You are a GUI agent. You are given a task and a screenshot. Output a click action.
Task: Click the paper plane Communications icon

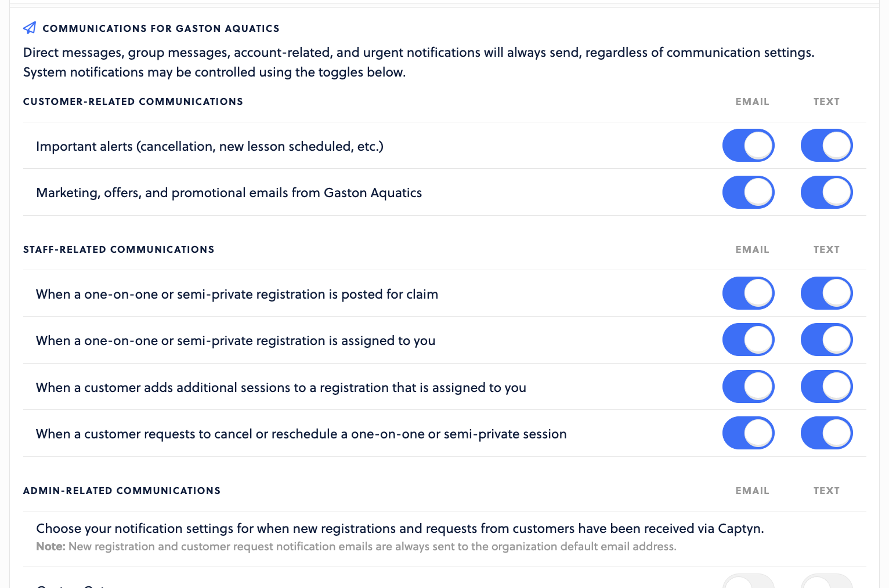30,28
